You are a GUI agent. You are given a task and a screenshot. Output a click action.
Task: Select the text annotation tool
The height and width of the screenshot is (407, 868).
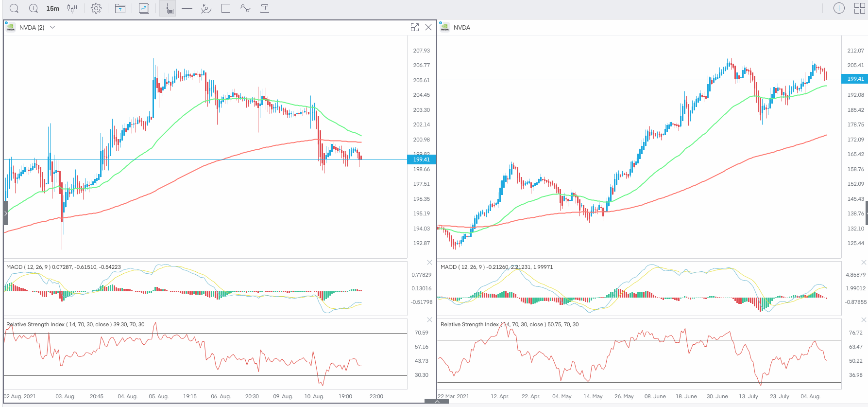pyautogui.click(x=265, y=8)
